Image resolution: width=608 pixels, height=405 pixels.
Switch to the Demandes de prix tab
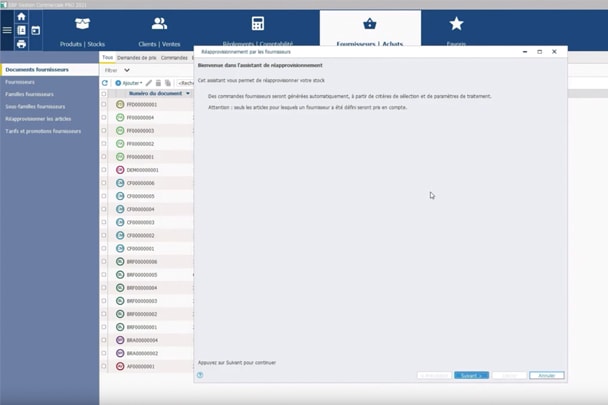point(137,58)
